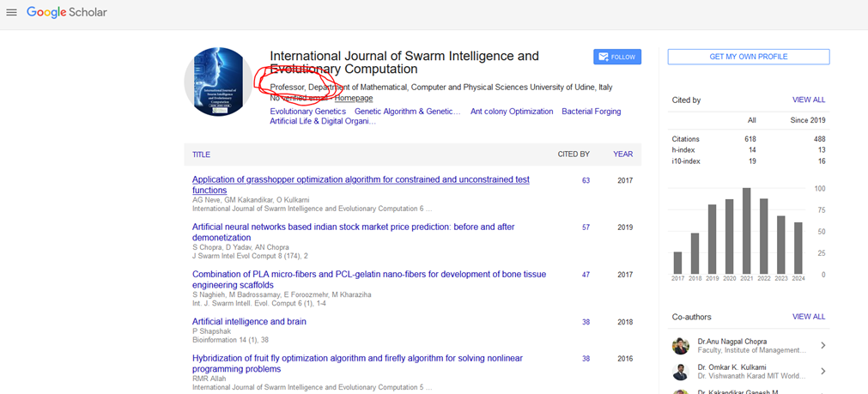
Task: Open Artificial intelligence and brain article
Action: [249, 322]
